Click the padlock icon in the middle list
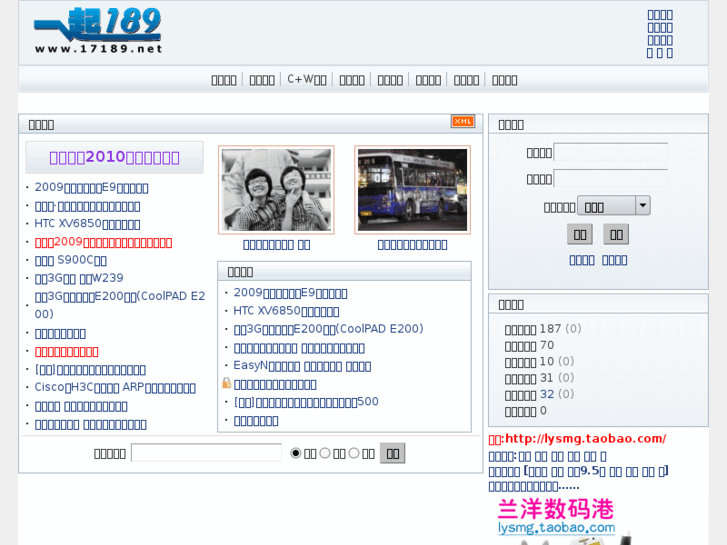 click(226, 383)
